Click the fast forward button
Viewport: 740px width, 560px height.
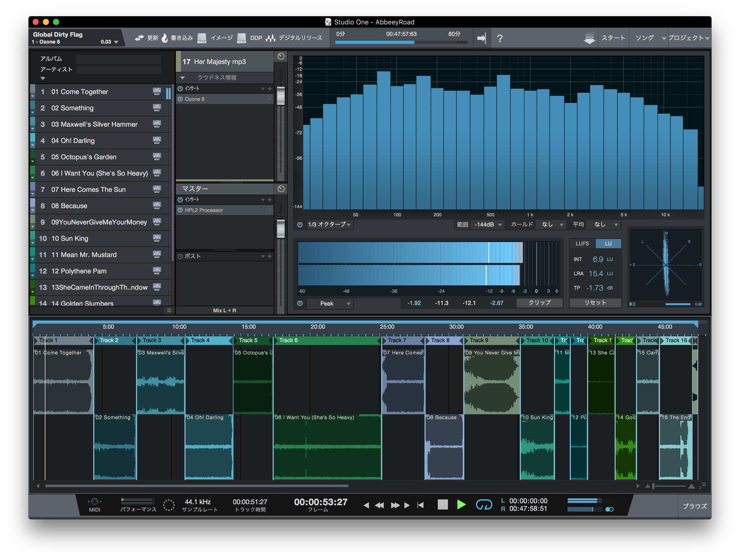click(x=395, y=505)
